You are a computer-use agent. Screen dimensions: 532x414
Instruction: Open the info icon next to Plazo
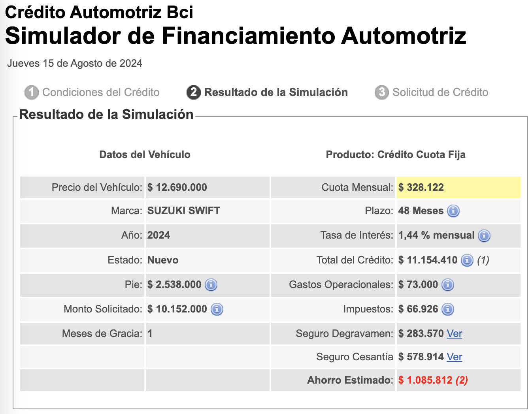[x=453, y=211]
